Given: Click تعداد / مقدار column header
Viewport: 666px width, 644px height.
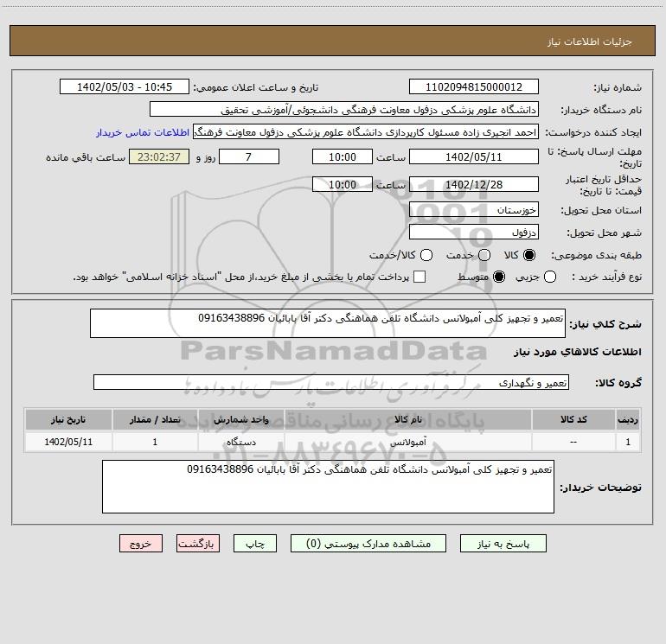Looking at the screenshot, I should (155, 419).
